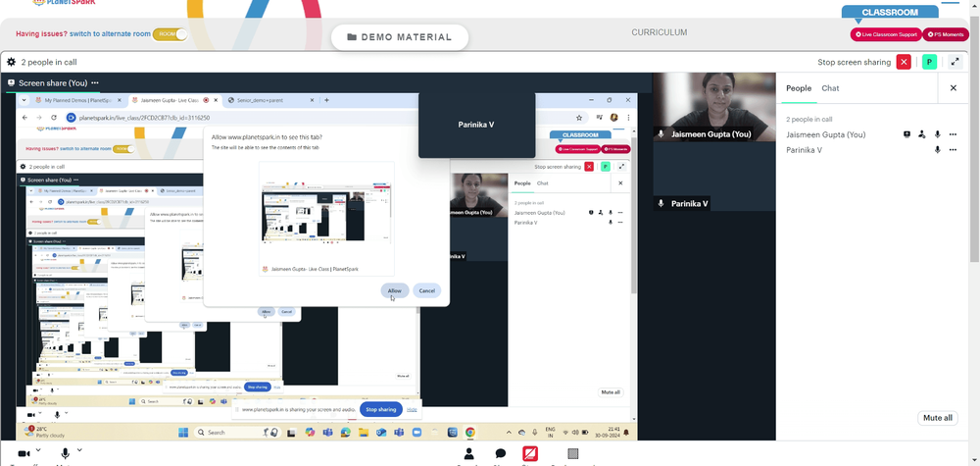Click microphone icon on Parinika V video tile

661,204
